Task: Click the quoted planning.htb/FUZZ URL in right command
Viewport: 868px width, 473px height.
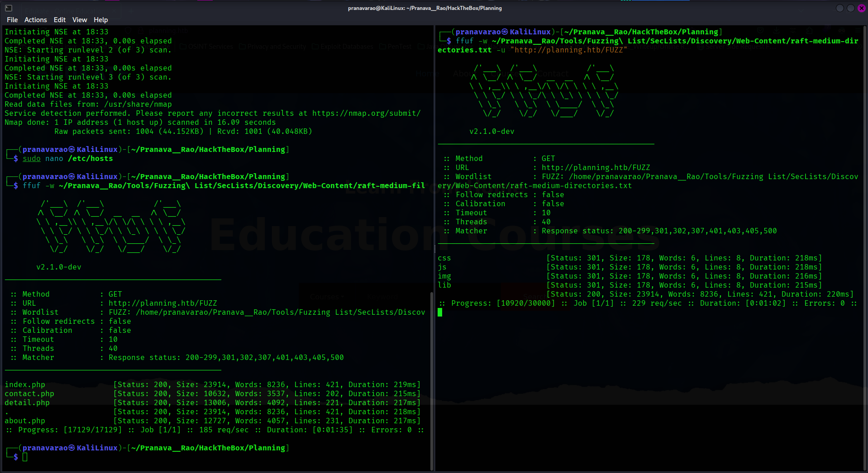Action: coord(568,50)
